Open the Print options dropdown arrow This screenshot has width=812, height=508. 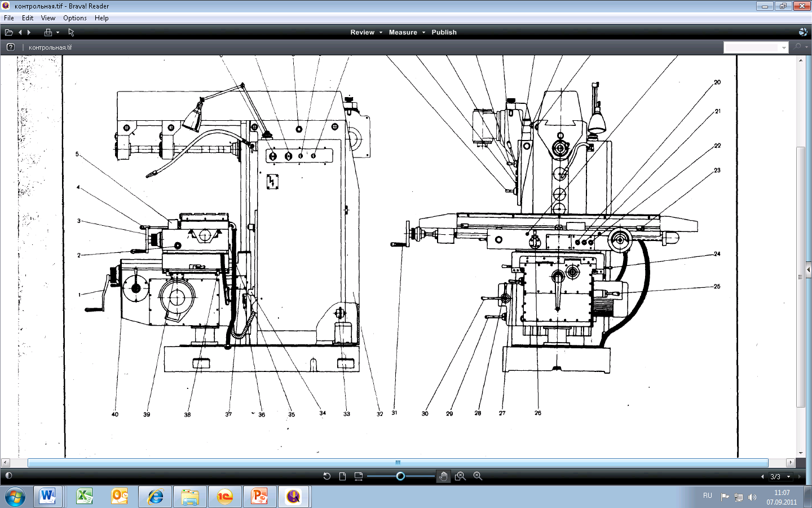click(58, 33)
